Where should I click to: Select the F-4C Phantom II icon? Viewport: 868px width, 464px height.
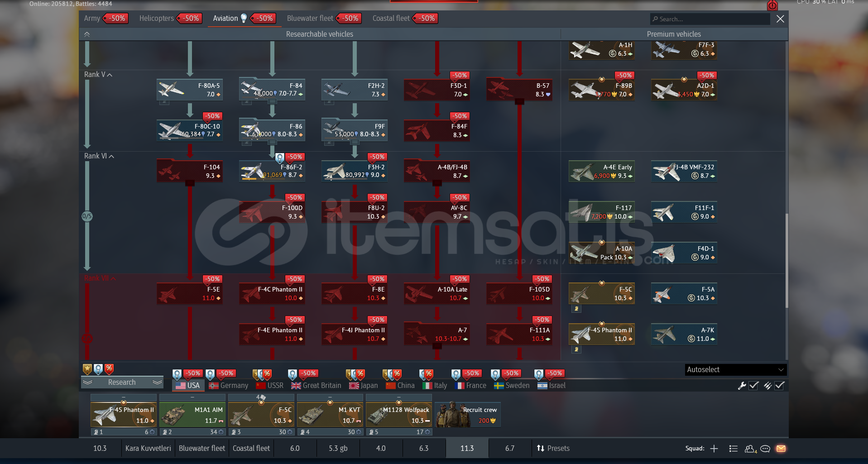click(x=272, y=293)
